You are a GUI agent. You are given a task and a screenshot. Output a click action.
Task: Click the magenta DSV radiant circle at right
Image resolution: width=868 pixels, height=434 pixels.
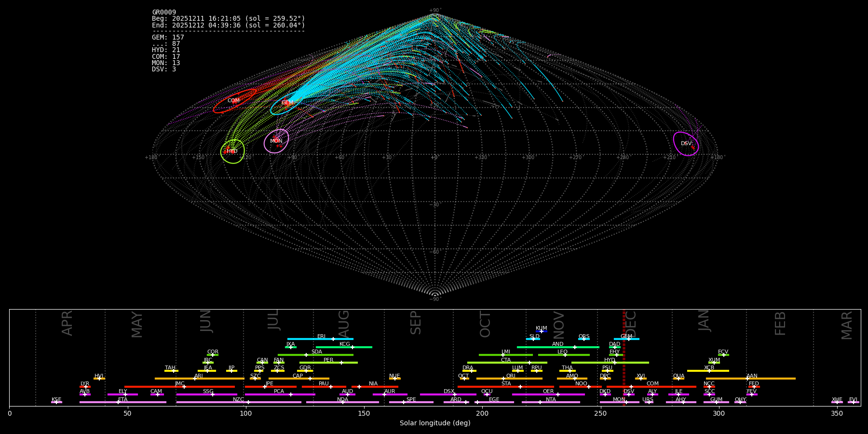686,144
